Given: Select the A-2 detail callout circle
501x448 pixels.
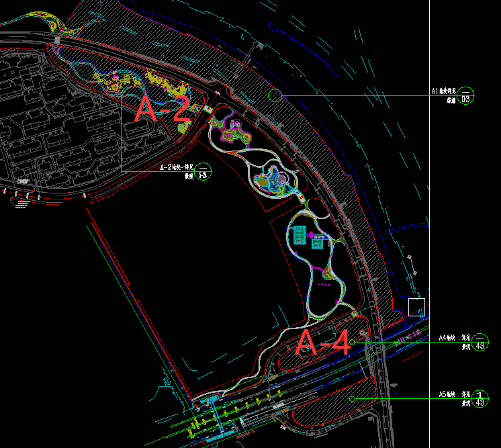Looking at the screenshot, I should [x=201, y=172].
